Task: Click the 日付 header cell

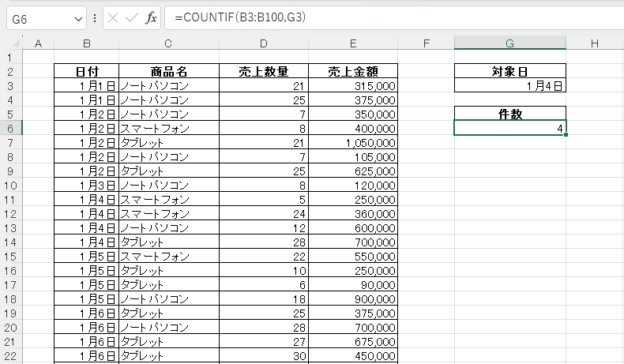Action: (86, 71)
